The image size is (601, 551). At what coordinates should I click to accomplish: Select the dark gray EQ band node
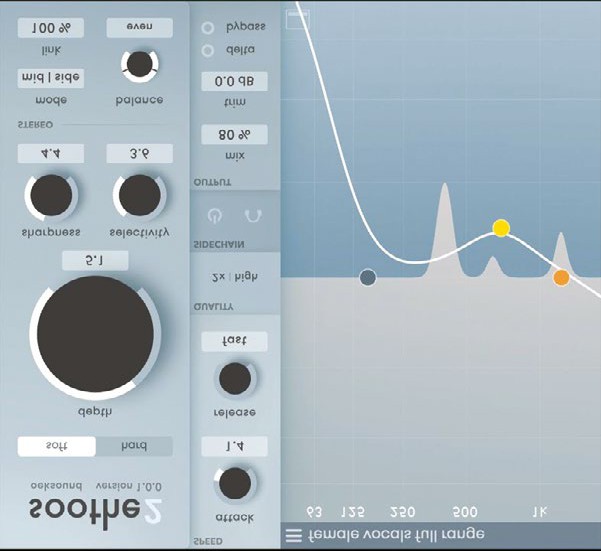(367, 277)
